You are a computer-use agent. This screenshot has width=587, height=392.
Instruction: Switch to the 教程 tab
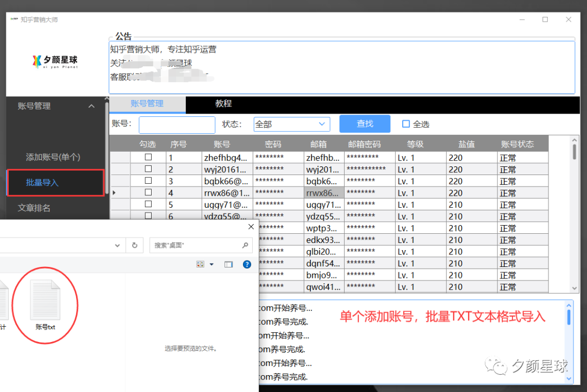pos(223,104)
